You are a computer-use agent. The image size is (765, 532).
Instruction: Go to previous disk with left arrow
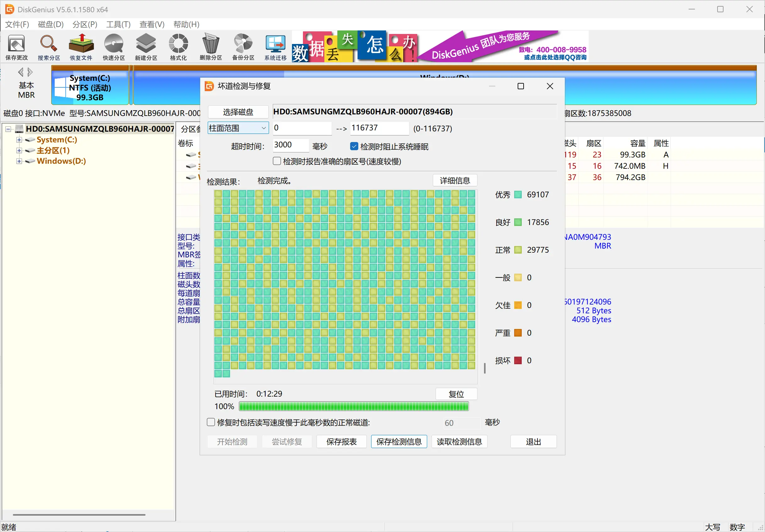pyautogui.click(x=21, y=72)
